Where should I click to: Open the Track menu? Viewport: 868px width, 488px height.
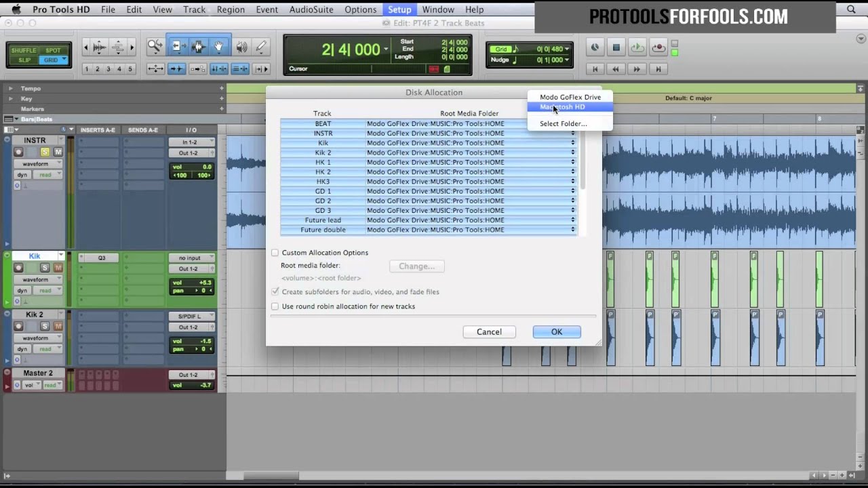[x=194, y=9]
